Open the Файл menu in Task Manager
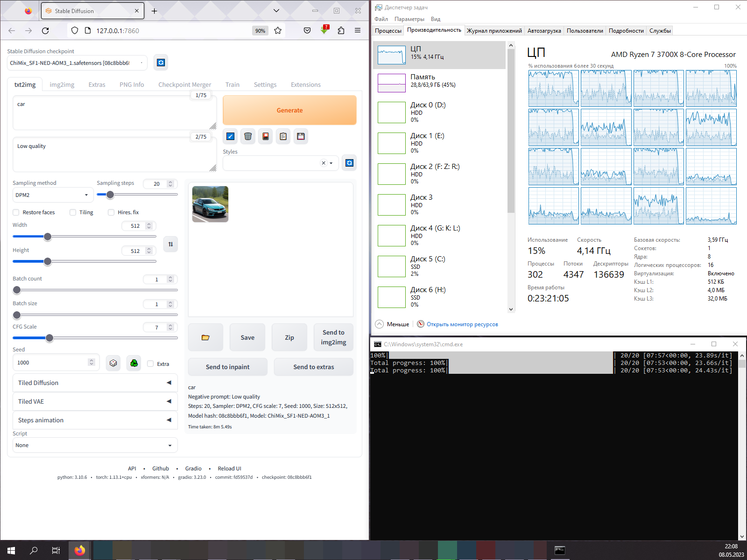 (381, 19)
